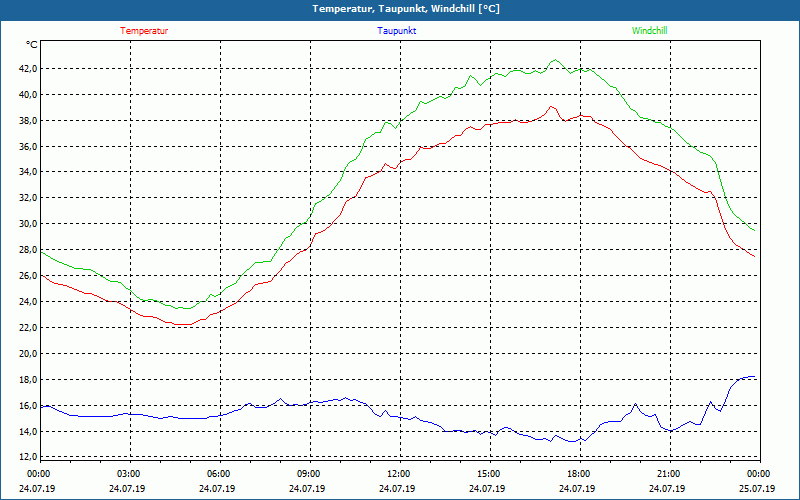The width and height of the screenshot is (800, 500).
Task: Select the 28,0 y-axis value
Action: pos(27,250)
